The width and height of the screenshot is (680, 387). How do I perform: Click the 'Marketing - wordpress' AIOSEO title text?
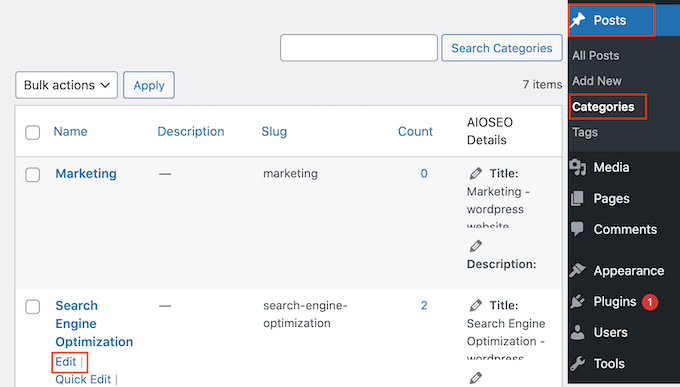click(498, 200)
